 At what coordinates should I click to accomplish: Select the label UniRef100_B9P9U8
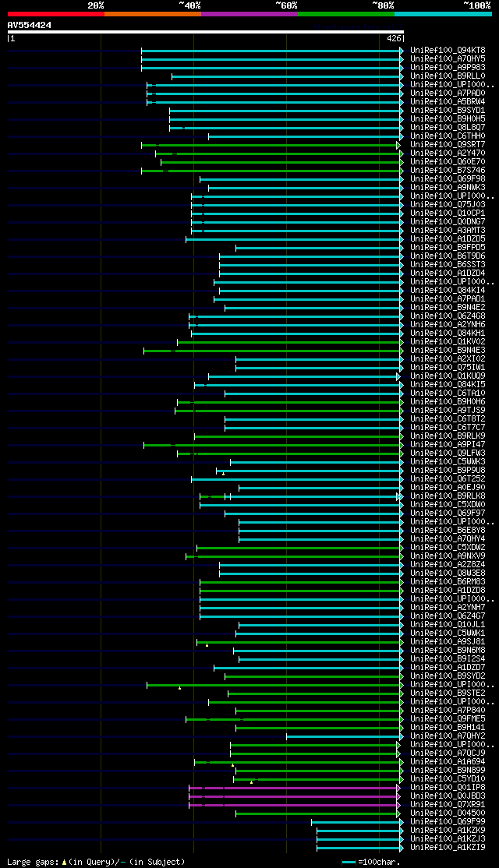click(448, 471)
